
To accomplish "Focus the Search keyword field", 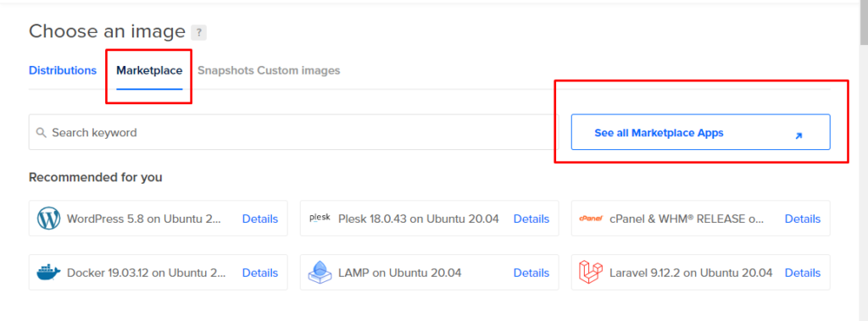I will click(294, 132).
